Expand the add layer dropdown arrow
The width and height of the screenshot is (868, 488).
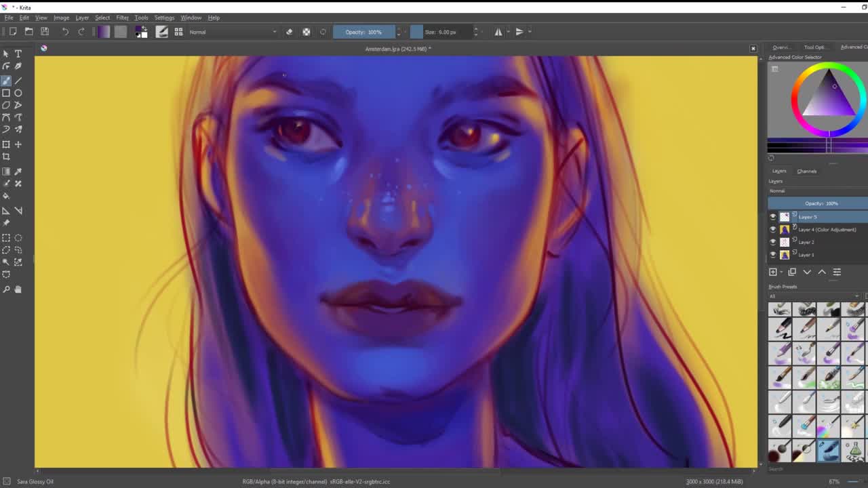coord(781,272)
